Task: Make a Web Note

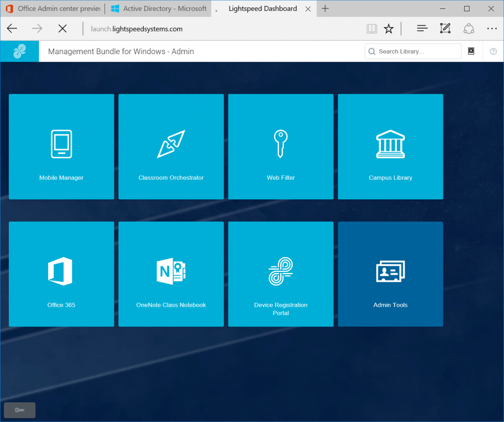Action: pos(445,29)
